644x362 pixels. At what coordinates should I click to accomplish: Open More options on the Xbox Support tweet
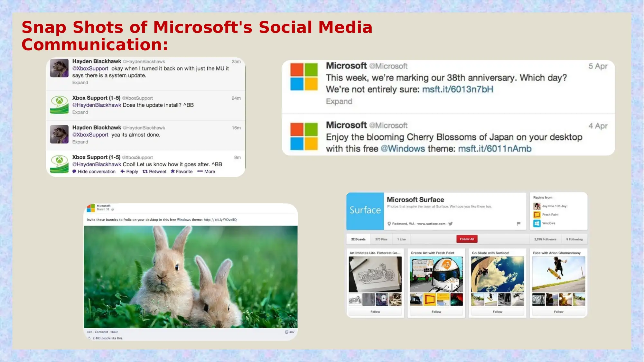coord(206,172)
